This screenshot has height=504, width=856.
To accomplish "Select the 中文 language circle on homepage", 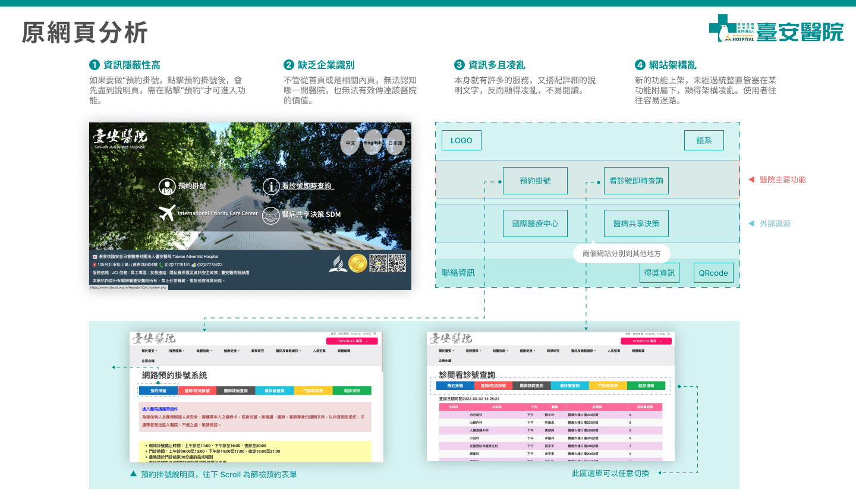I will coord(351,143).
